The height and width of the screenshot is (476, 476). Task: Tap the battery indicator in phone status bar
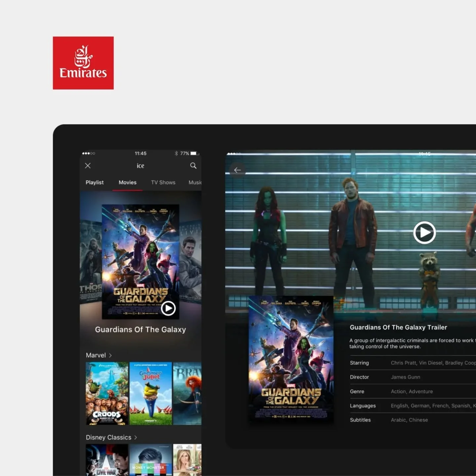click(x=195, y=153)
